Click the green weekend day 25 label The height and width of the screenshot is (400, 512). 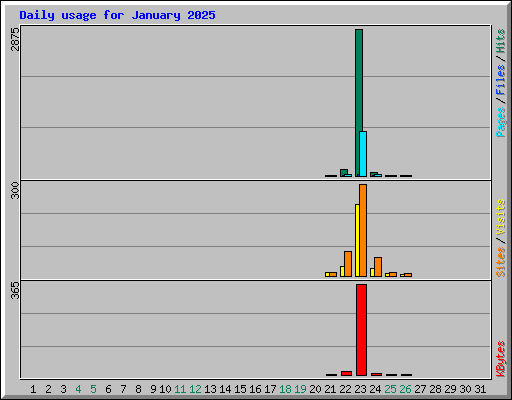point(390,389)
